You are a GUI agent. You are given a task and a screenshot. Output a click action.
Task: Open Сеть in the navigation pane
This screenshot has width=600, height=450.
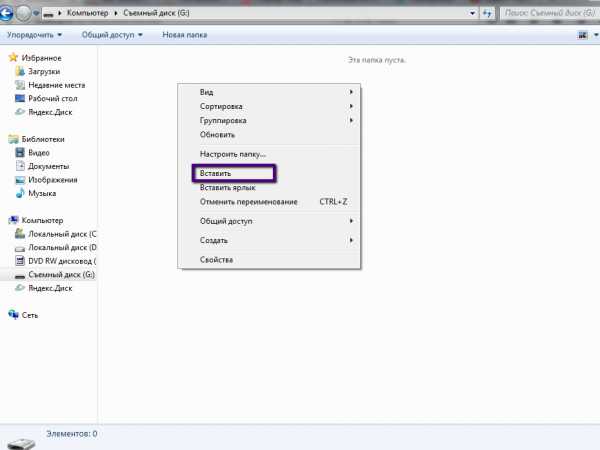pos(30,315)
